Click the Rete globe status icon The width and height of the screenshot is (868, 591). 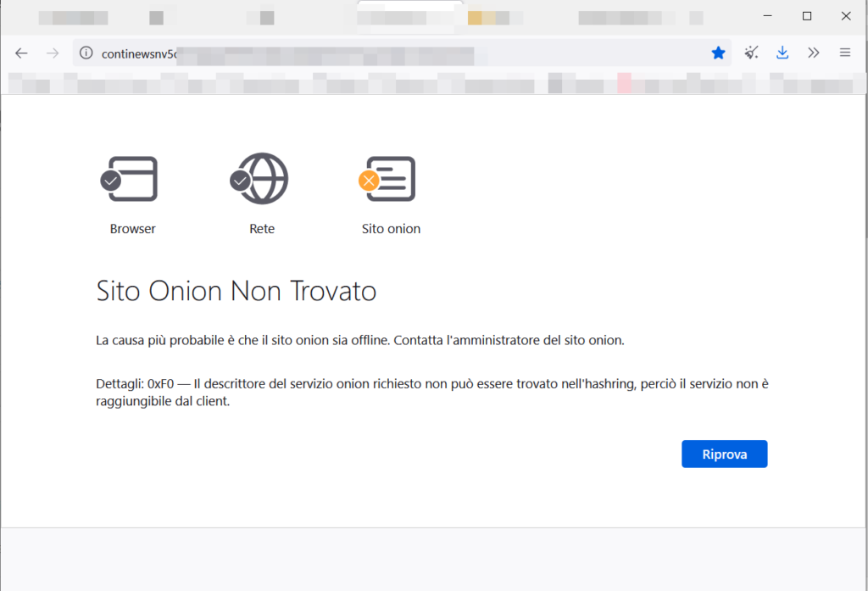click(x=260, y=179)
